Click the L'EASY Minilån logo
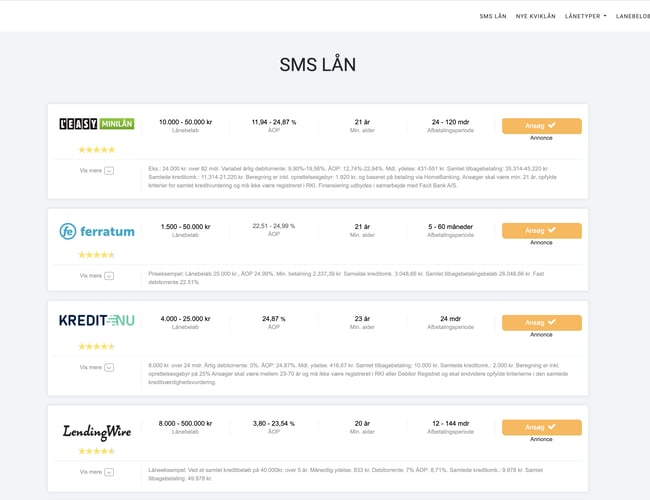Image resolution: width=650 pixels, height=500 pixels. pyautogui.click(x=97, y=125)
